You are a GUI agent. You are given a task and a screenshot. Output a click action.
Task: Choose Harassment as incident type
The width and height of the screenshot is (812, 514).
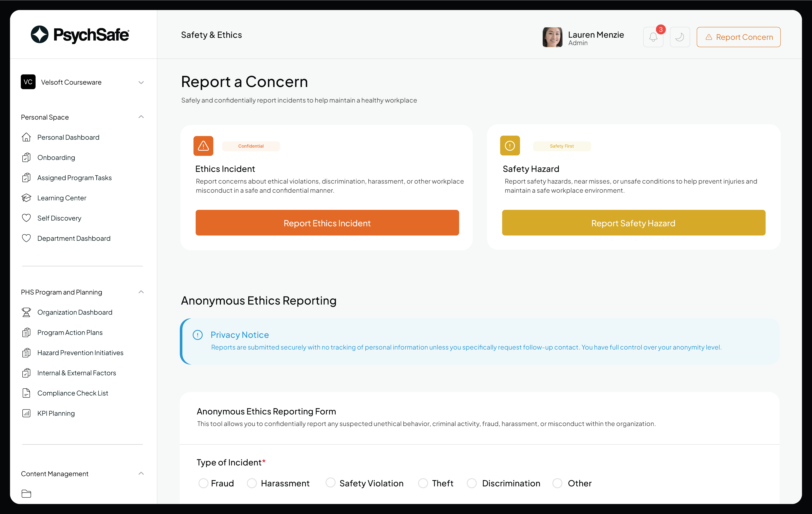[x=252, y=483]
